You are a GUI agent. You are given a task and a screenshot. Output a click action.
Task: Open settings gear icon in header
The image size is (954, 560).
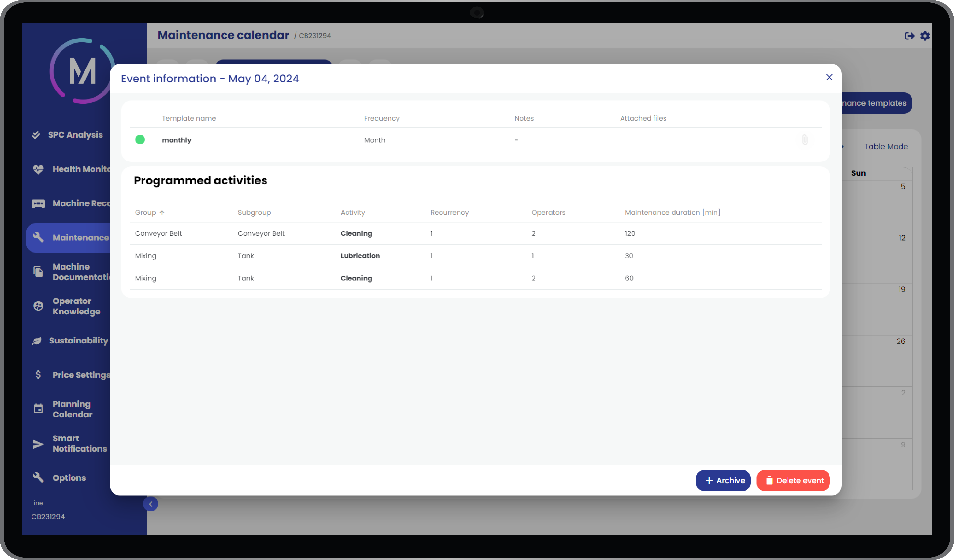(x=925, y=36)
